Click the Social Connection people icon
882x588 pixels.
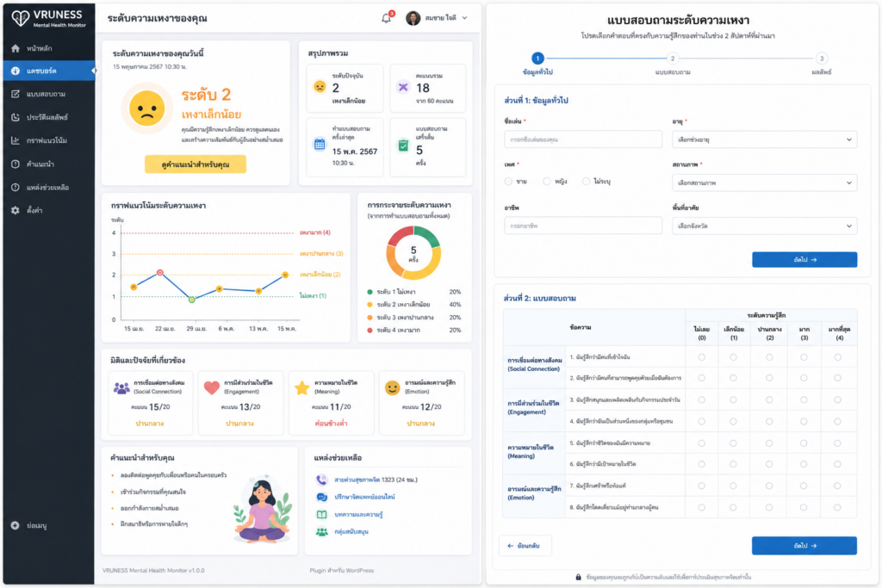pos(121,388)
